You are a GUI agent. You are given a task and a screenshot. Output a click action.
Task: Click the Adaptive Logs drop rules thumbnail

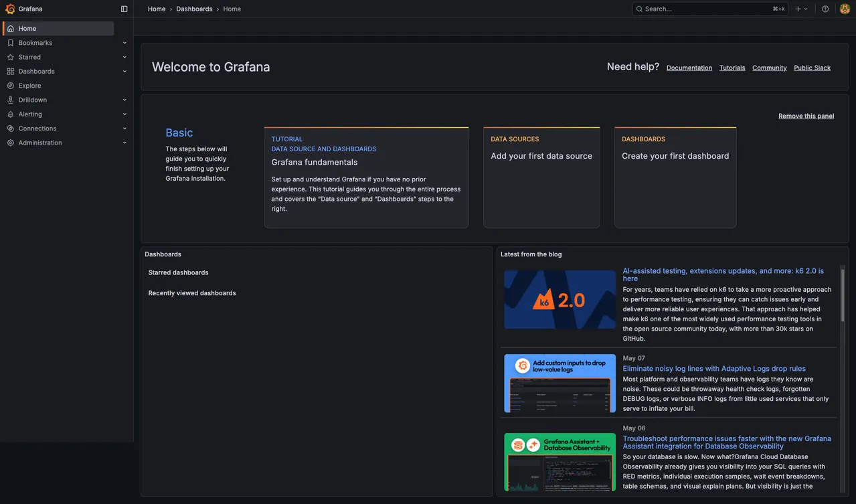pyautogui.click(x=560, y=384)
